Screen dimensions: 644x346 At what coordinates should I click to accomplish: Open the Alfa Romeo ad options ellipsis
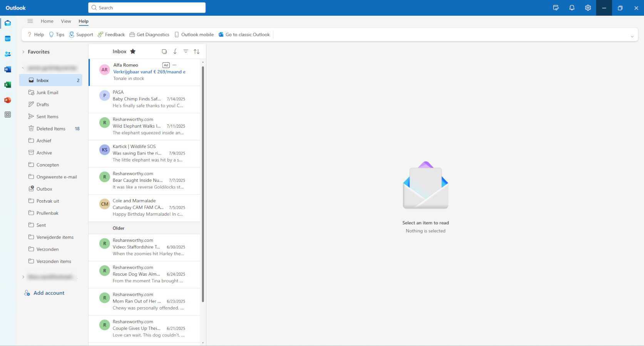174,65
